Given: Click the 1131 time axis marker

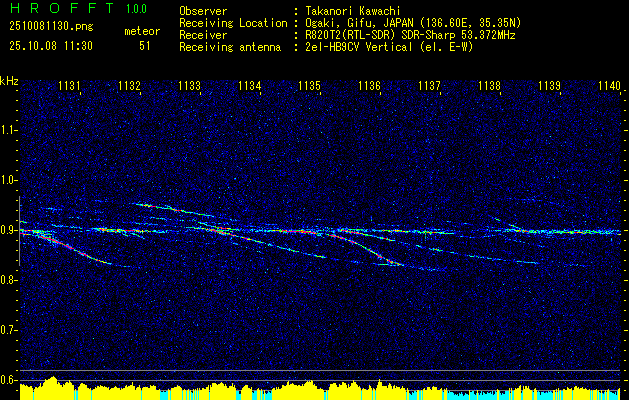Looking at the screenshot, I should (69, 85).
